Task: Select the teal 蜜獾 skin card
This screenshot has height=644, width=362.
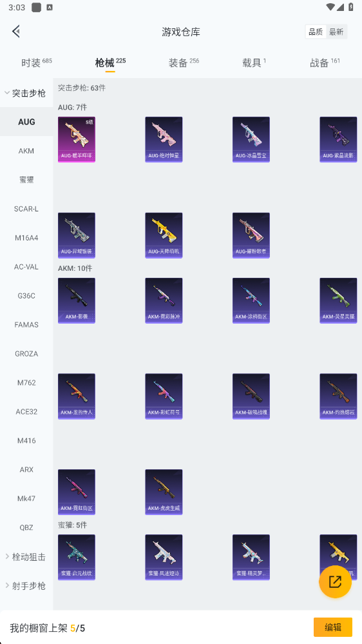Action: click(x=77, y=558)
